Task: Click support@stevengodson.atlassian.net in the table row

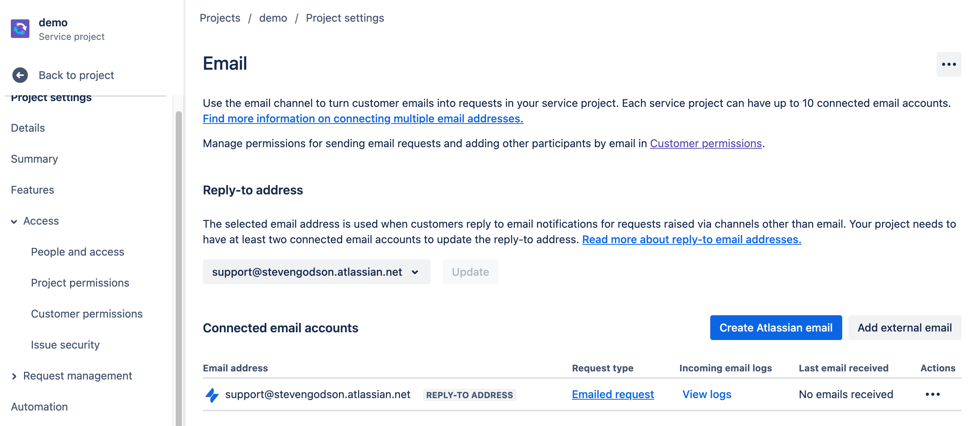Action: (318, 394)
